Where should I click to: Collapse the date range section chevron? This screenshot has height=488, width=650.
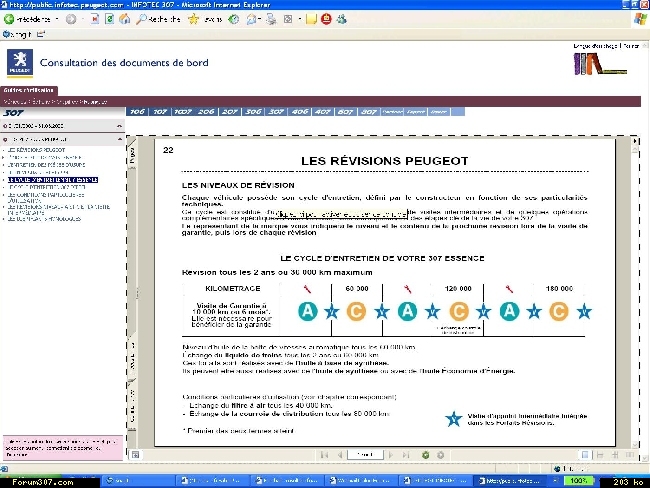point(119,126)
